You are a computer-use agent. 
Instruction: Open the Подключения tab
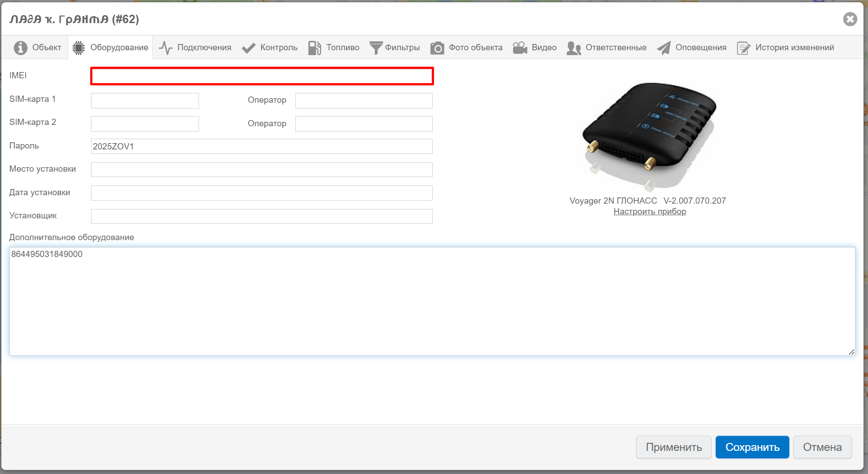(195, 48)
